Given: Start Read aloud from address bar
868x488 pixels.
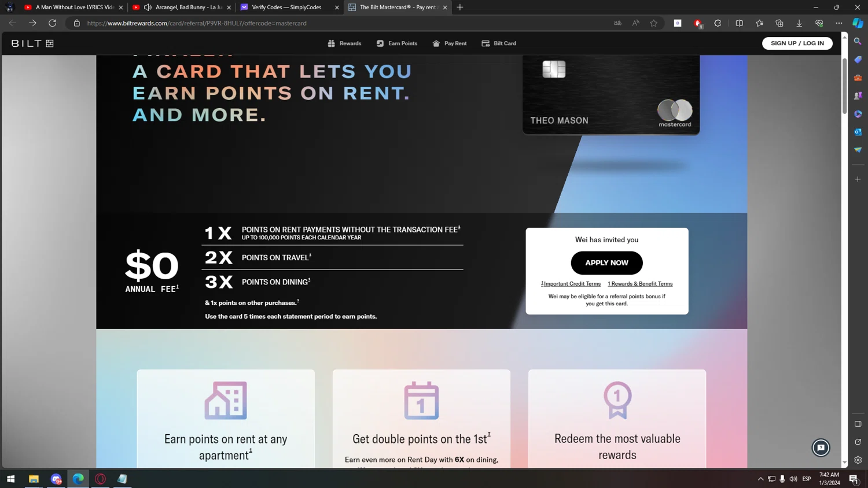Looking at the screenshot, I should click(635, 23).
